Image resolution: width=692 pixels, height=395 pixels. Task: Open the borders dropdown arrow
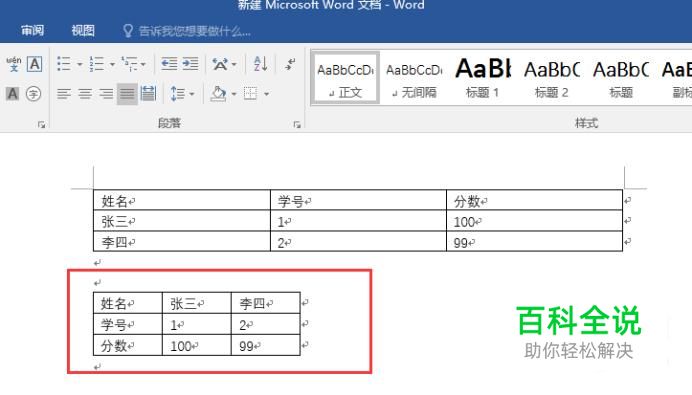267,94
